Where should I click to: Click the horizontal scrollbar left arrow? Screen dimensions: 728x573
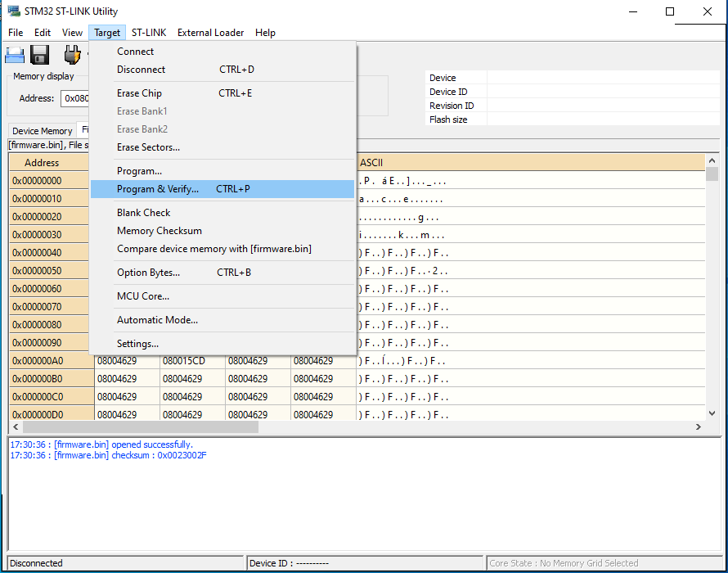point(16,426)
